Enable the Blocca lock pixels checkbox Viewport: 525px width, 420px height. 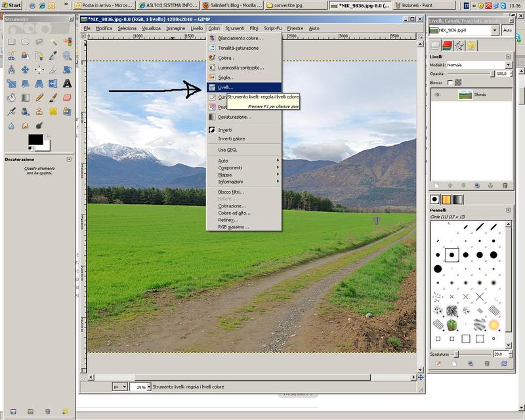coord(450,83)
